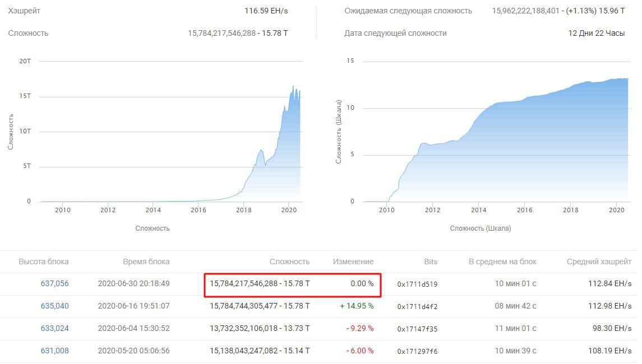Screen dimensions: 642x364
Task: Click the 'Сложность' table column header
Action: (x=289, y=262)
